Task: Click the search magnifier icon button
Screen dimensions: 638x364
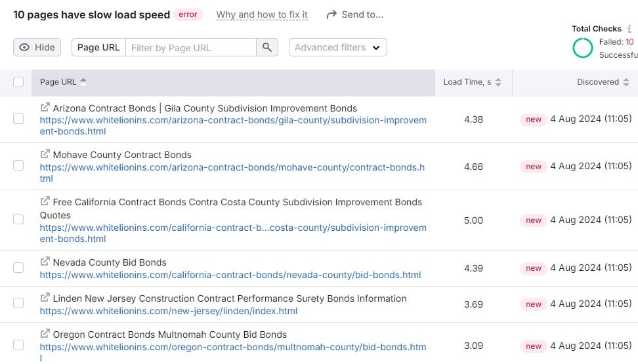Action: pos(266,47)
